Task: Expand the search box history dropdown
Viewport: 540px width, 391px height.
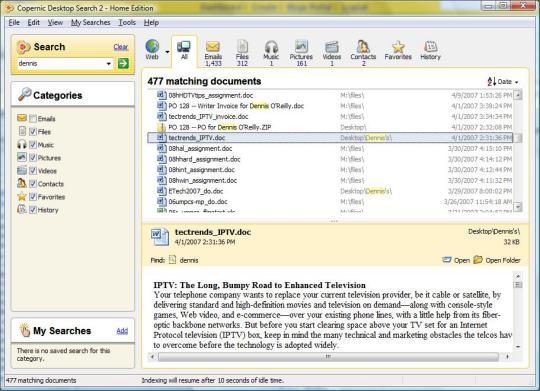Action: coord(108,63)
